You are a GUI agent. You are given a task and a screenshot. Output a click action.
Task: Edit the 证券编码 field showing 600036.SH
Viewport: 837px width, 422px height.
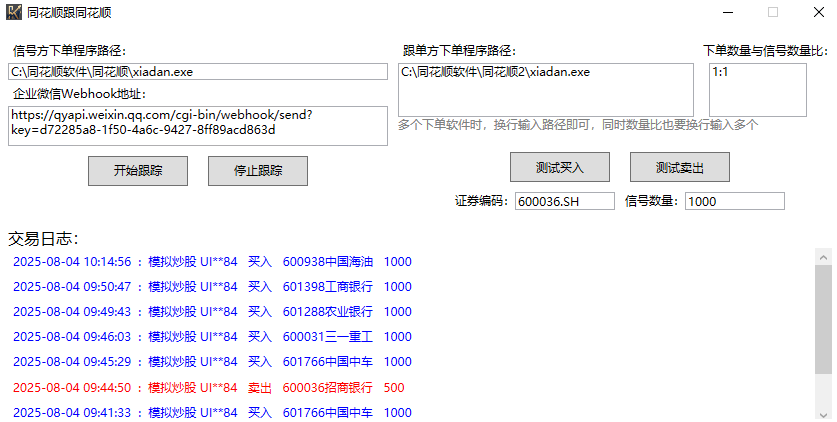pos(565,201)
